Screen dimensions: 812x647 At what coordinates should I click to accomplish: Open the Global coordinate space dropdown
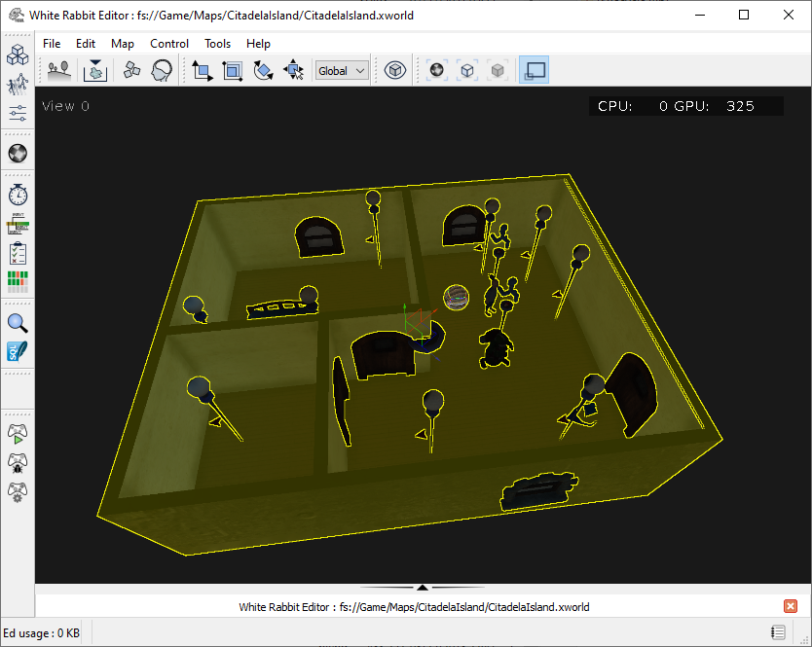coord(342,70)
